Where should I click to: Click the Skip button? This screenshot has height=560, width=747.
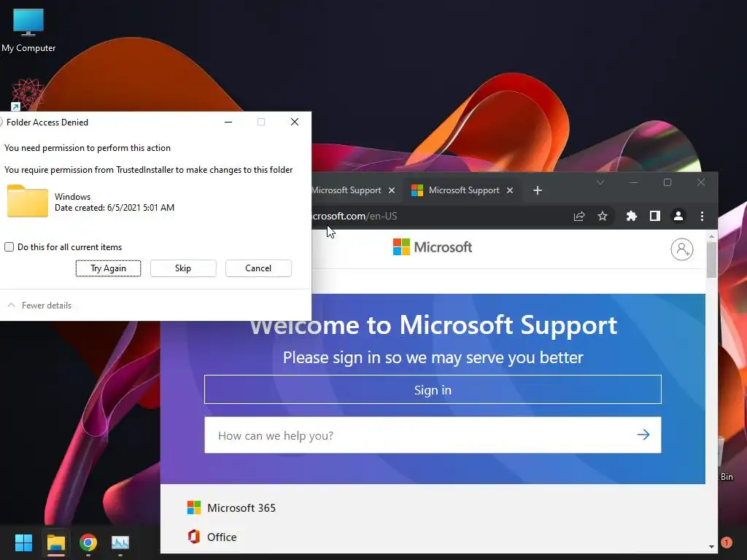click(183, 268)
